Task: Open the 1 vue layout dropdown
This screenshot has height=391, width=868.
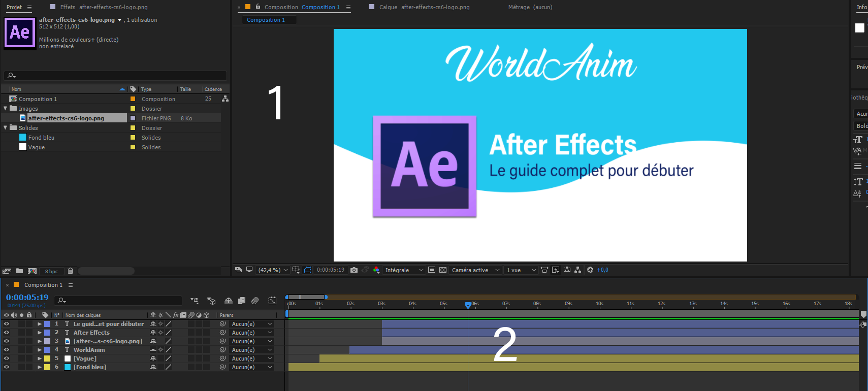Action: pos(521,270)
